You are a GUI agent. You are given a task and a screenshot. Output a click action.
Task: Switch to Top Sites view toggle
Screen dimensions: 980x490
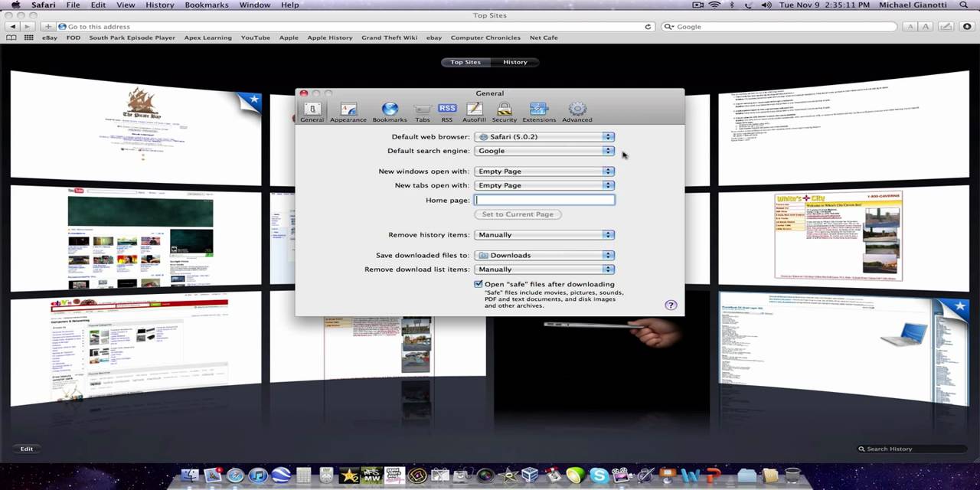pos(465,62)
